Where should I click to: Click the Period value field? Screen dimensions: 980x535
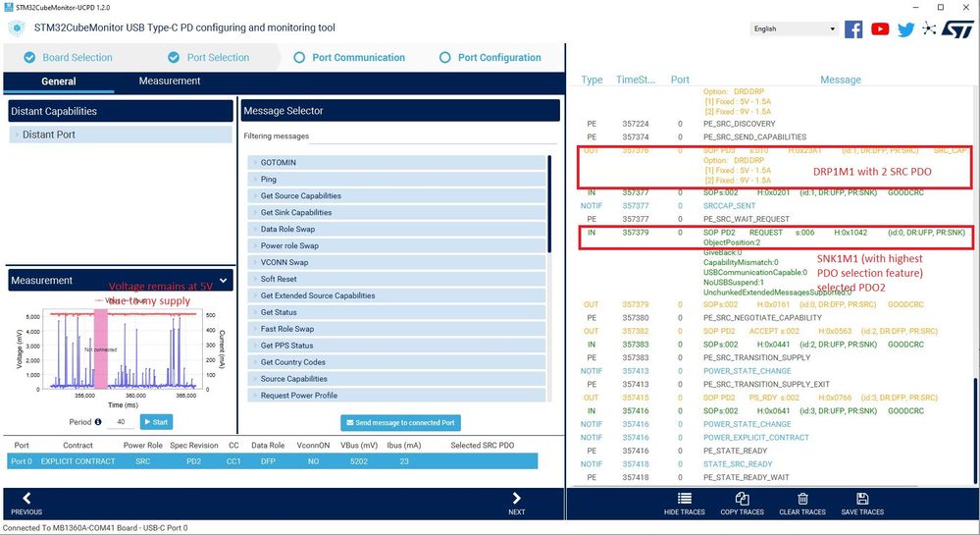(121, 422)
